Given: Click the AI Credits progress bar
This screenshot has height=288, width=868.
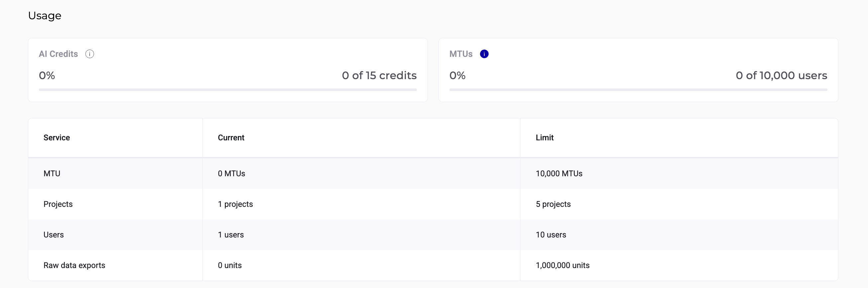Looking at the screenshot, I should [x=228, y=90].
